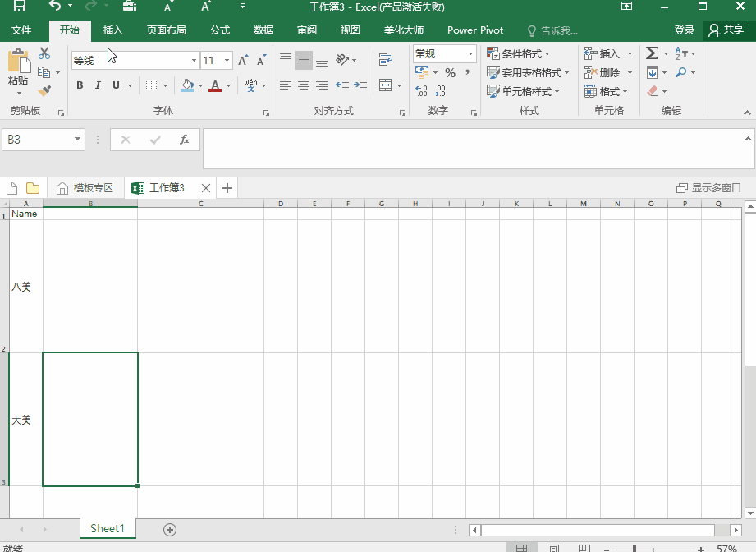Switch to the 公式 ribbon tab
The image size is (756, 552).
[220, 30]
